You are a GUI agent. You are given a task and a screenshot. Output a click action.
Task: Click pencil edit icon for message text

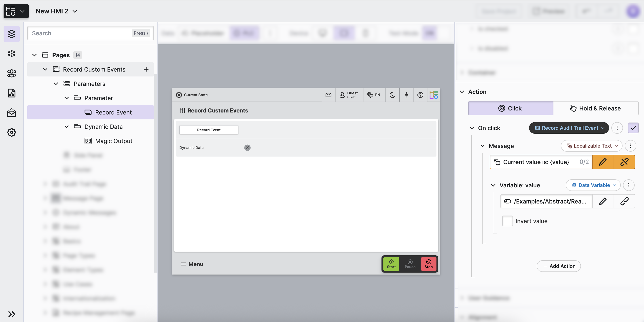pyautogui.click(x=603, y=162)
